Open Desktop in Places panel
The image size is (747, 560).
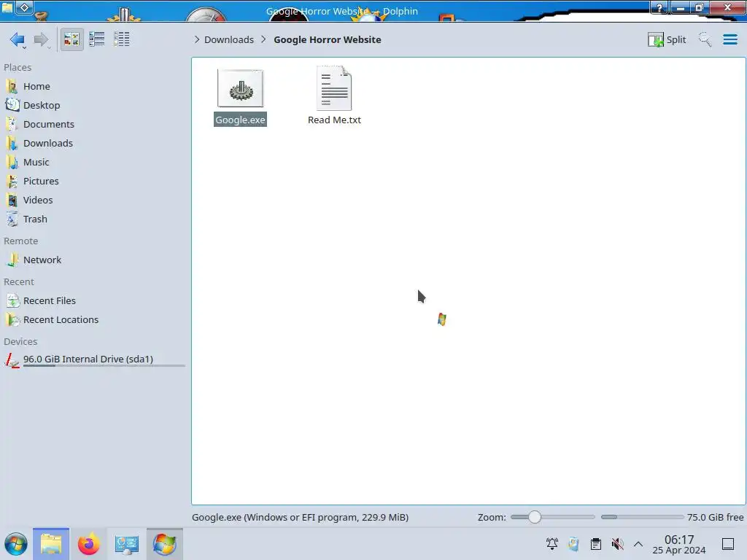click(x=94, y=105)
